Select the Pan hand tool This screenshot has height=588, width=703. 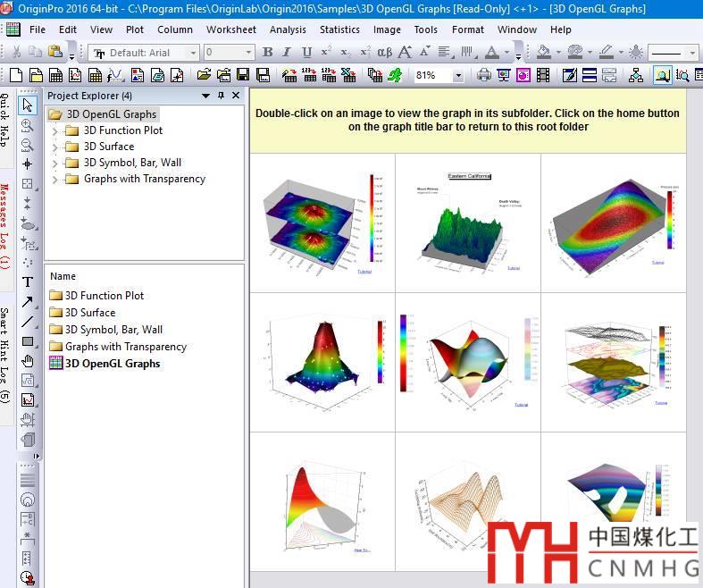pyautogui.click(x=28, y=360)
